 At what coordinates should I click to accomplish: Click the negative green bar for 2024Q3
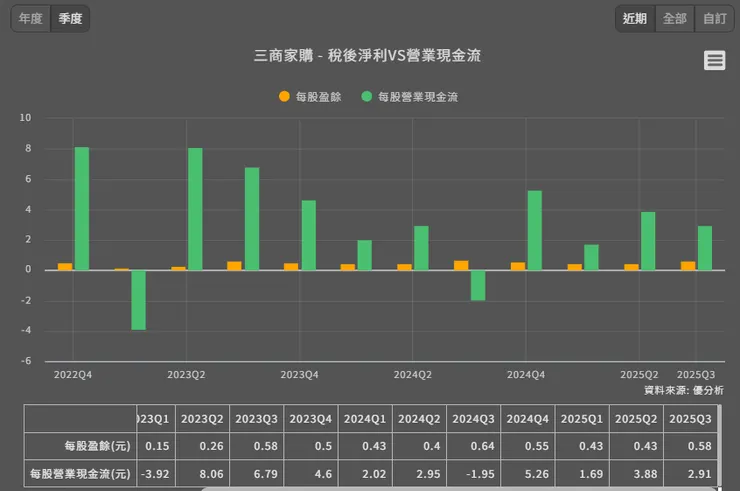[478, 285]
